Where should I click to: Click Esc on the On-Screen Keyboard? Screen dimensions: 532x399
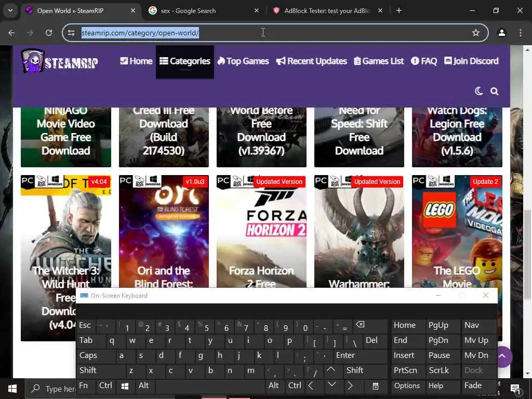pos(86,326)
